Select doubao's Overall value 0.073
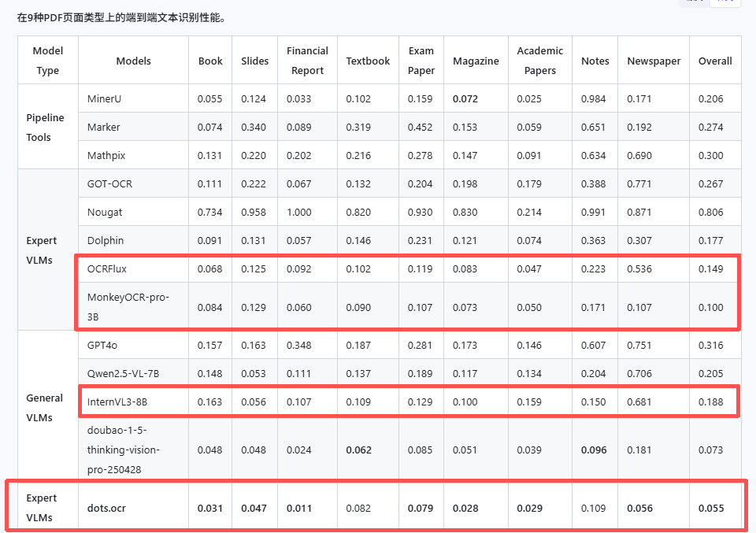Viewport: 756px width, 533px height. pos(710,450)
